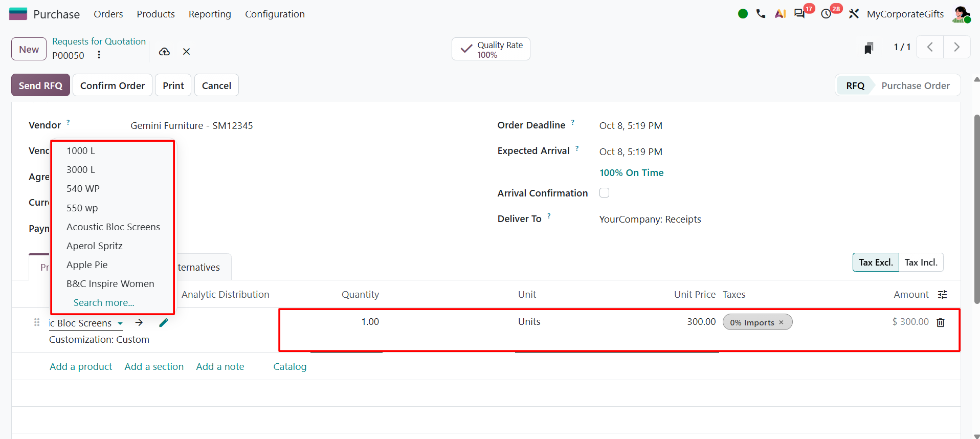Open the Quality Rate stat button
Viewport: 980px width, 439px height.
(x=491, y=49)
